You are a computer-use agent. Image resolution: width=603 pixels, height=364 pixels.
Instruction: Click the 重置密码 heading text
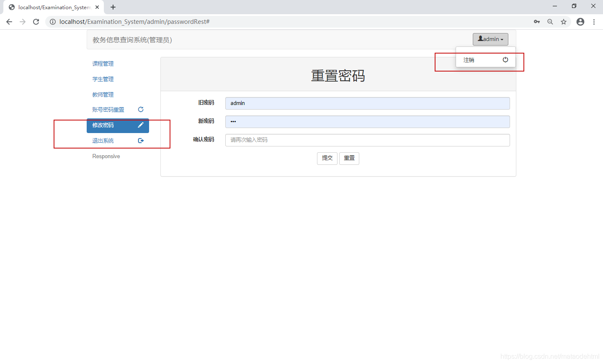[338, 76]
